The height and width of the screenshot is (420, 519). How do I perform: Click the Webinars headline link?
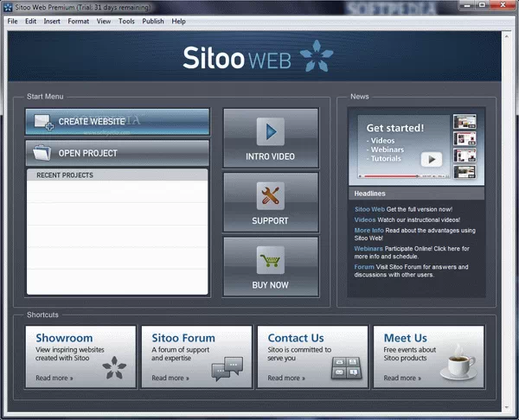pyautogui.click(x=368, y=248)
